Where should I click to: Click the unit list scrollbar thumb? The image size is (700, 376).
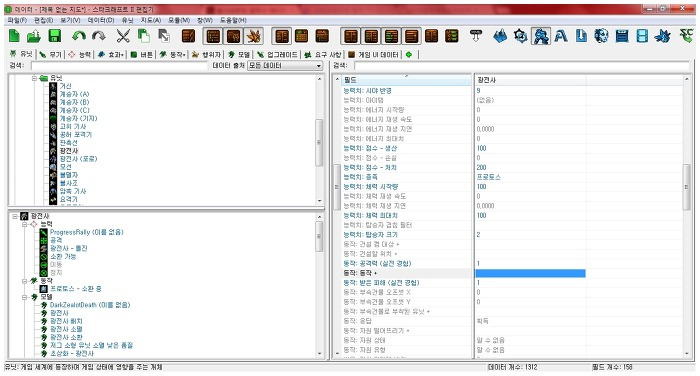click(x=319, y=142)
